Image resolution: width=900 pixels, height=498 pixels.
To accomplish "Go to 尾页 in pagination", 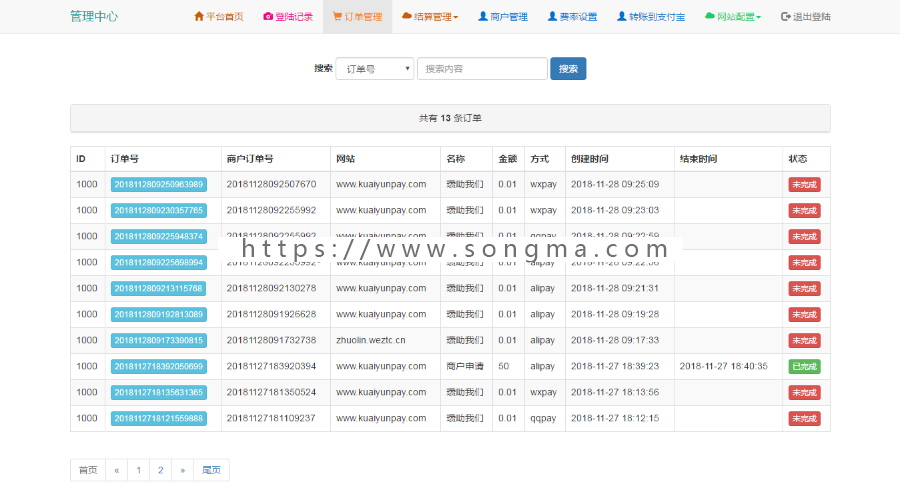I will [211, 470].
